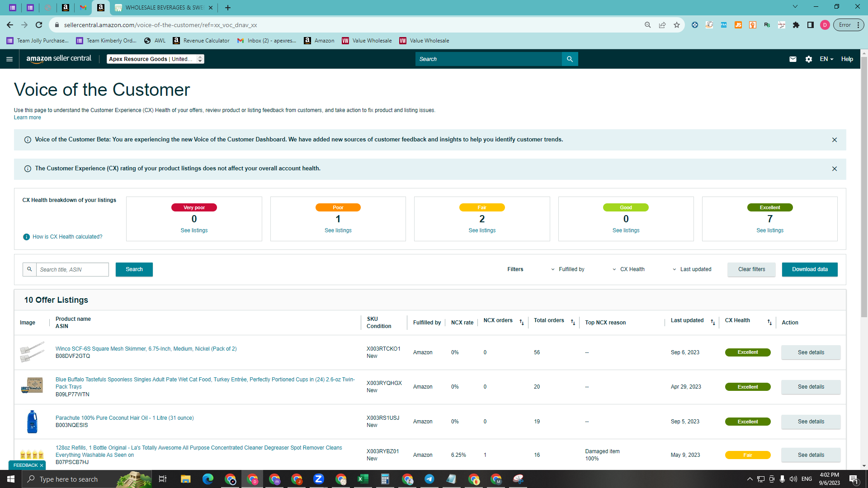Click See listings under the Excellent rating

pos(770,230)
